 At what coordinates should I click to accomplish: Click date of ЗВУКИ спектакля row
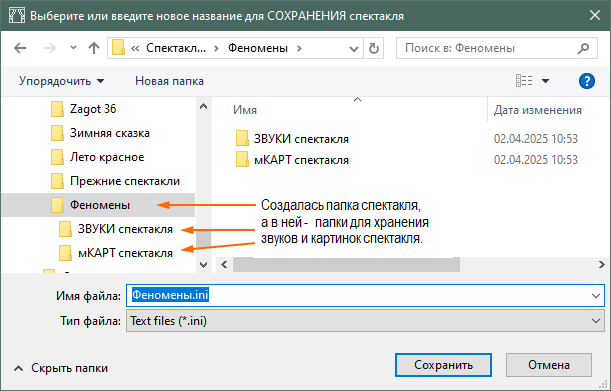[536, 139]
